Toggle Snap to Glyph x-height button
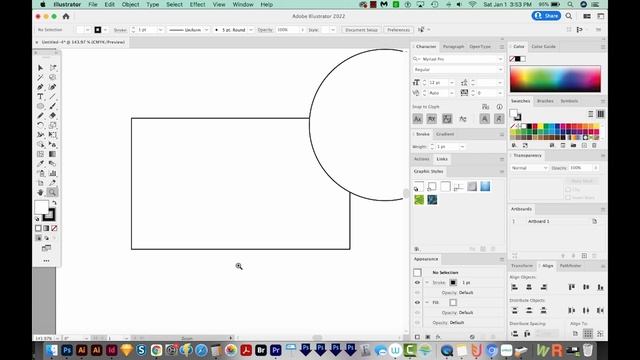Viewport: 640px width, 360px height. coord(432,119)
